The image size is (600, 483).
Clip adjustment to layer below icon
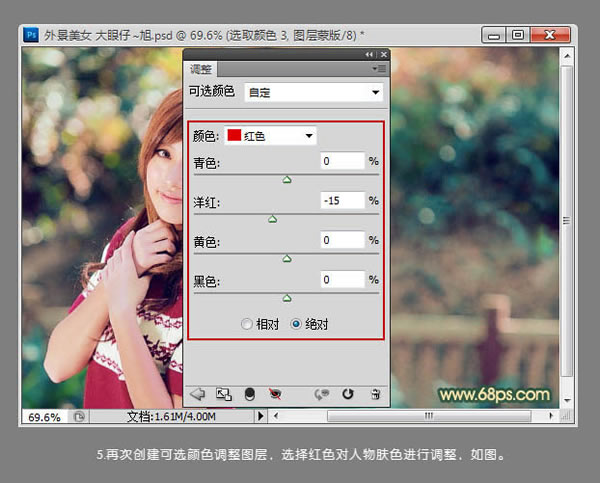click(249, 394)
